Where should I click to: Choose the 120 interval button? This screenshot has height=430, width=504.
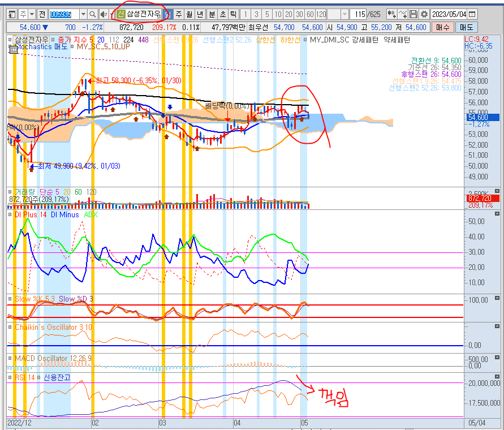(x=321, y=14)
